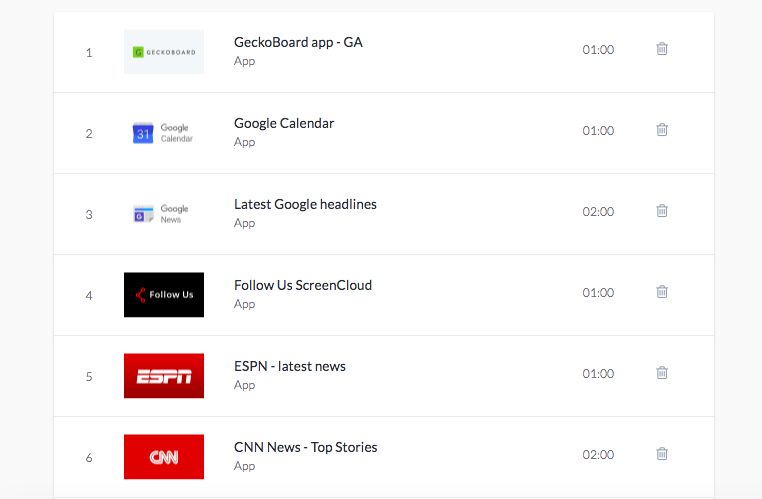Trash the ESPN - latest news item
The height and width of the screenshot is (499, 762).
[x=661, y=373]
